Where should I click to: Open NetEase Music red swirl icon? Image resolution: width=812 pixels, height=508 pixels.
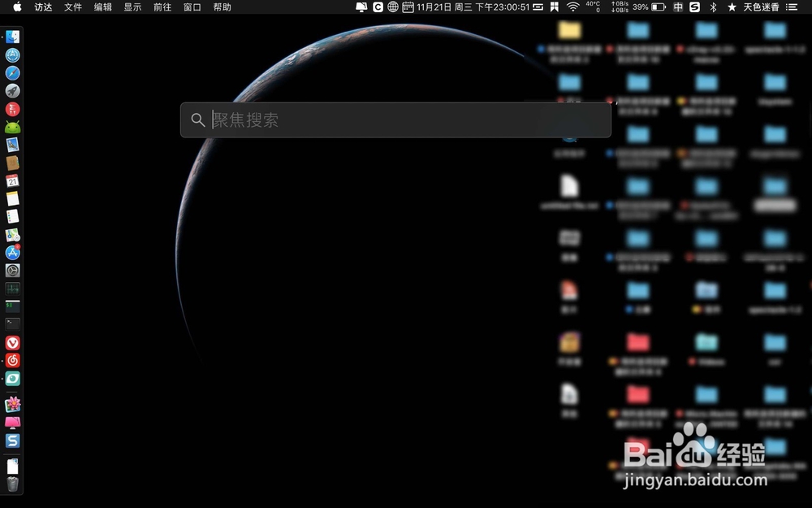(x=12, y=360)
